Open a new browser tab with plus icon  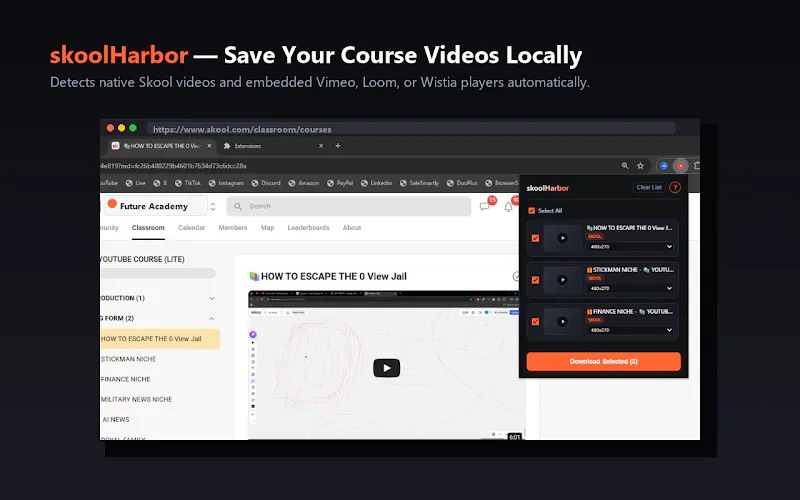tap(338, 146)
